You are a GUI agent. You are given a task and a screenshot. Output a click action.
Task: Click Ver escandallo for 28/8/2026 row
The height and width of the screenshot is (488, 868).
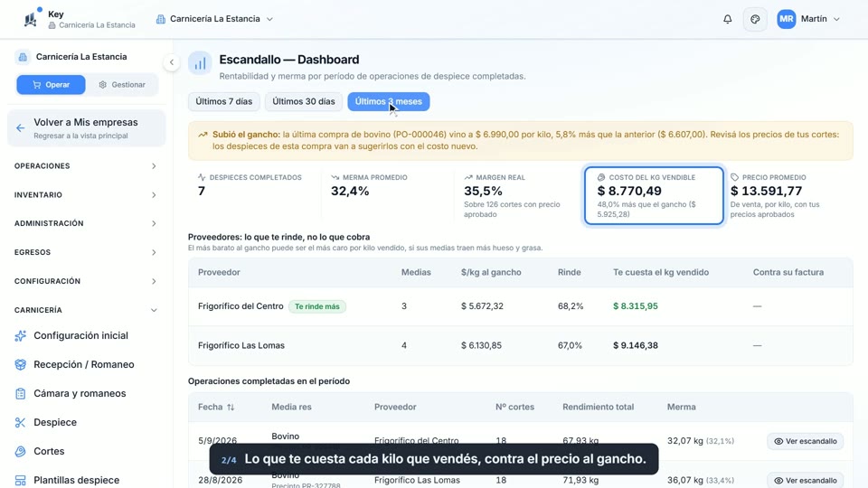point(805,480)
